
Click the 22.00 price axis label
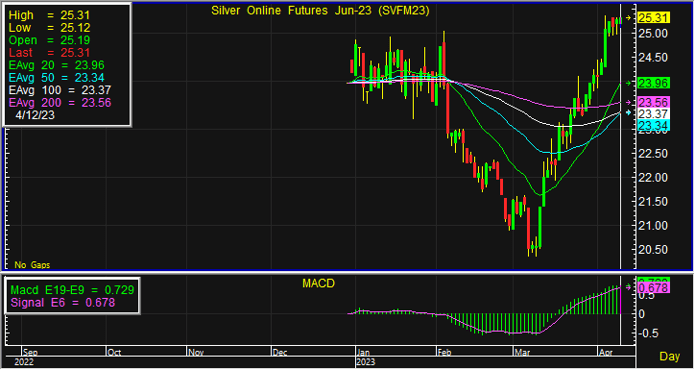pos(654,178)
